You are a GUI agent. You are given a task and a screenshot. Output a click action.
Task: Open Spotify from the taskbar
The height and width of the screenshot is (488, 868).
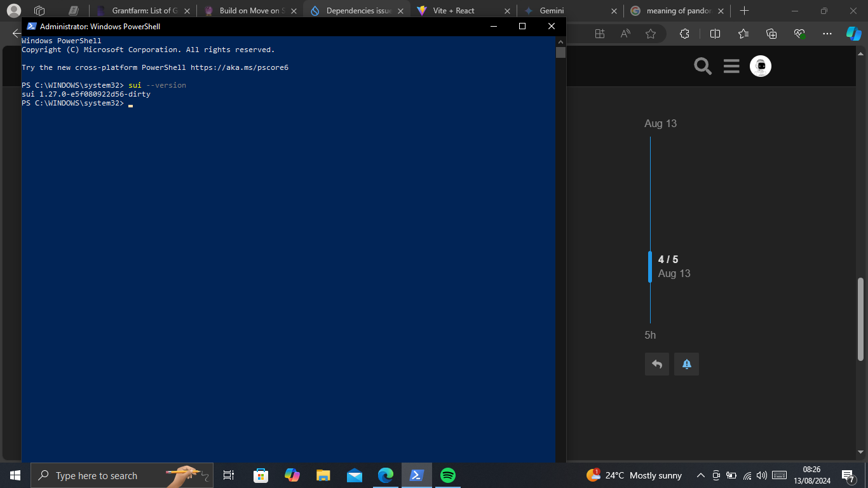point(447,475)
